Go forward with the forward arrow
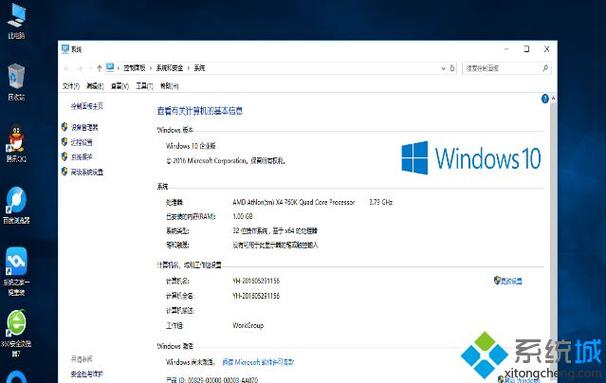Screen dimensions: 606x383 [80, 68]
